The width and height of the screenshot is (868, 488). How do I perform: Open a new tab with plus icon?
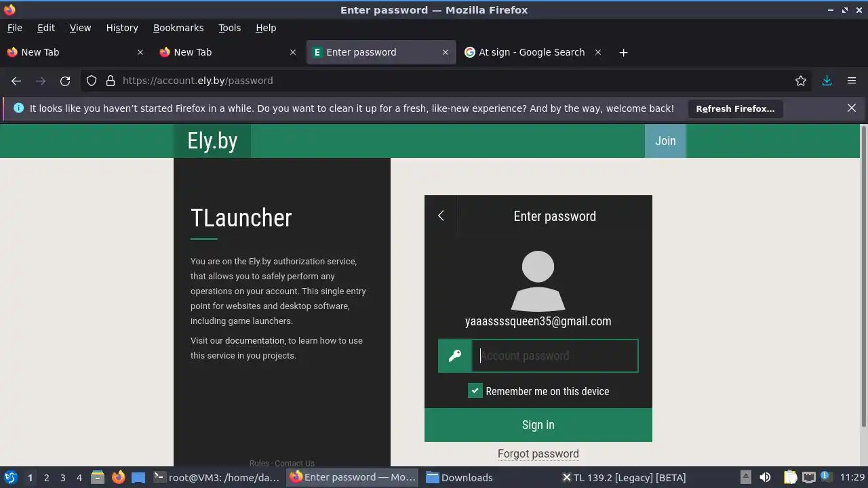tap(623, 52)
